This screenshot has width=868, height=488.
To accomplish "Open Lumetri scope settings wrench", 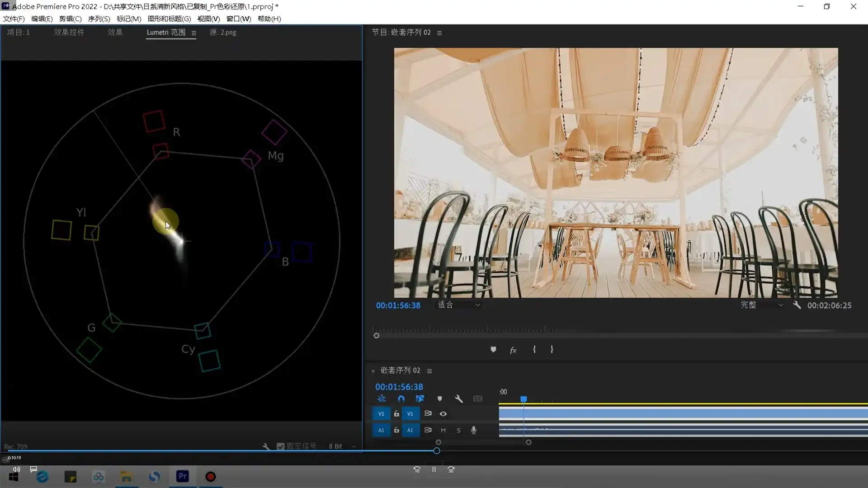I will (266, 446).
